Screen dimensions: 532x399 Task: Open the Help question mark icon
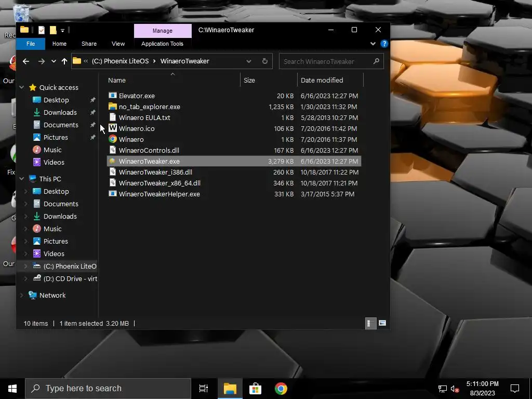coord(384,44)
